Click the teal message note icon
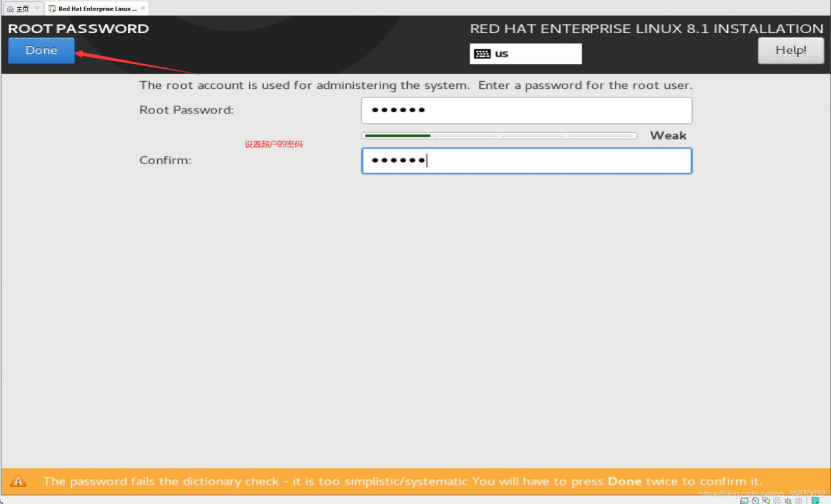Screen dimensions: 831x504 click(815, 500)
